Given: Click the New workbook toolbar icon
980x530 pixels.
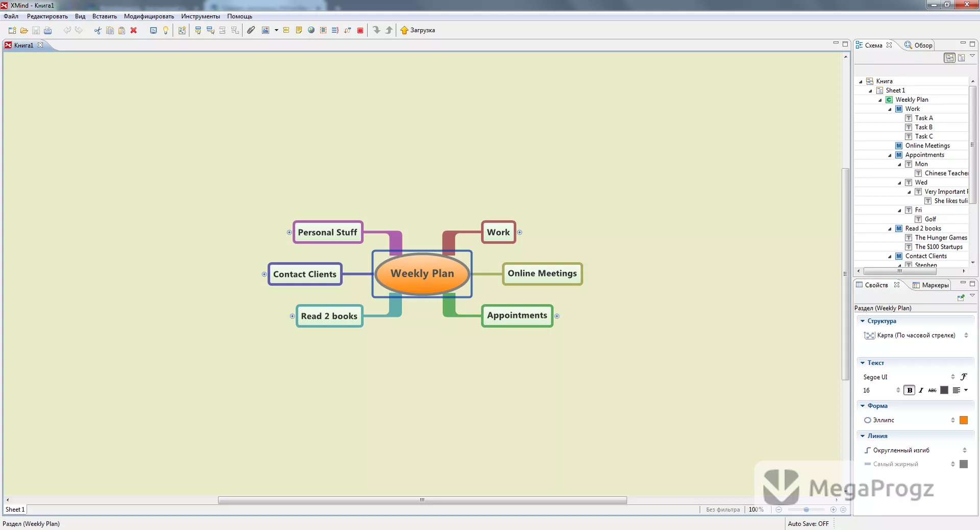Looking at the screenshot, I should point(12,30).
